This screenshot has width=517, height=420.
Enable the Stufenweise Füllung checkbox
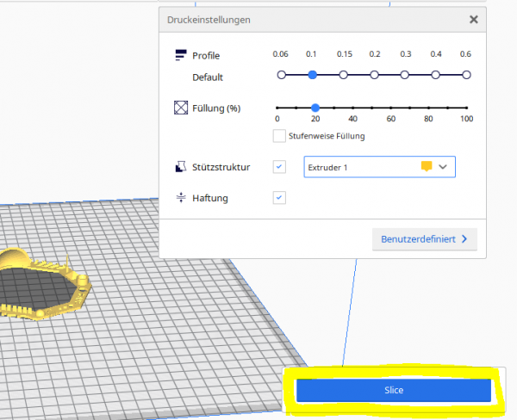pos(279,135)
